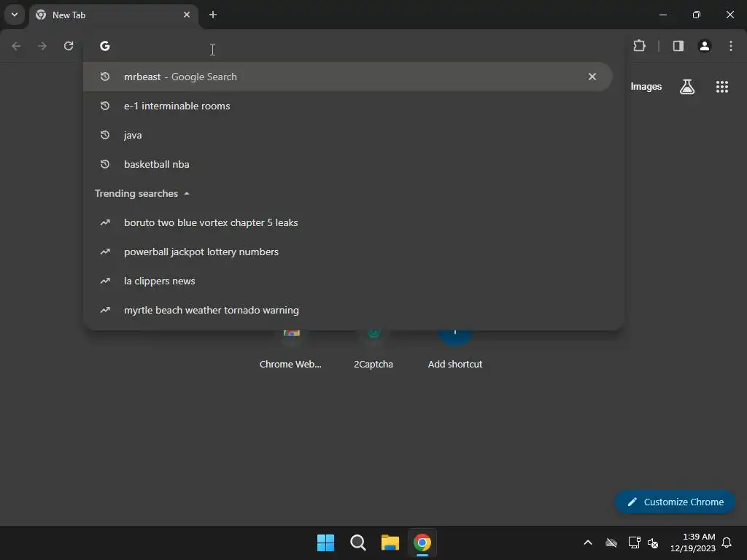Screen dimensions: 747x560
Task: Click the OneDrive cloud tray icon
Action: (x=611, y=542)
